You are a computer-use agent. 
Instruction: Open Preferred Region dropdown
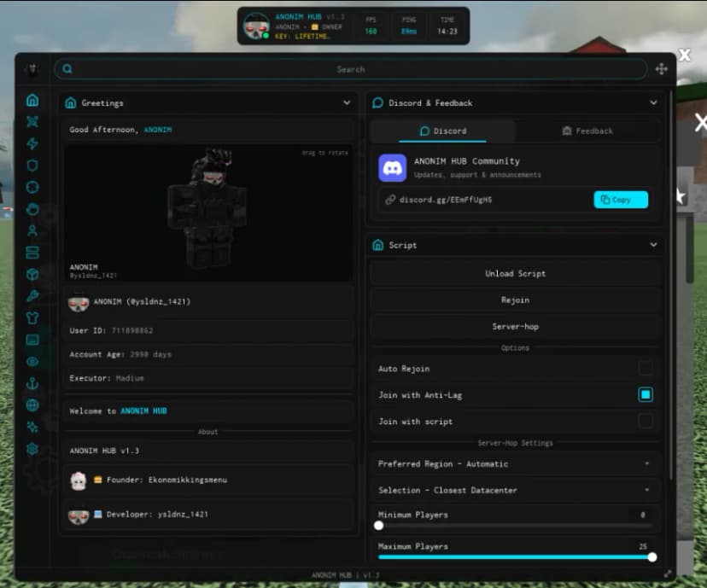pos(515,463)
